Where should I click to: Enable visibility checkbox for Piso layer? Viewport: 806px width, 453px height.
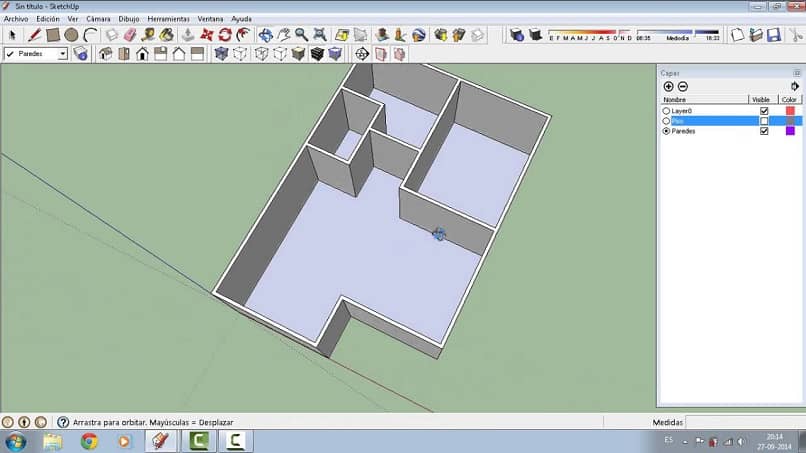click(x=764, y=121)
